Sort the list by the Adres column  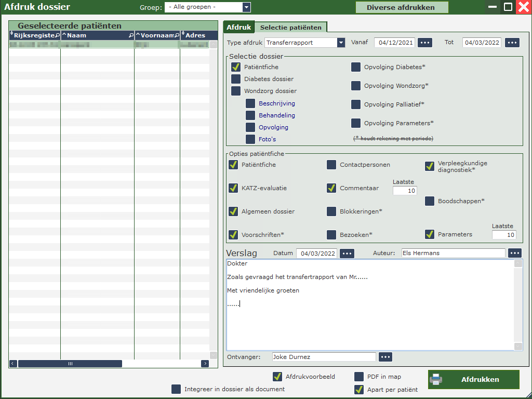pyautogui.click(x=195, y=35)
